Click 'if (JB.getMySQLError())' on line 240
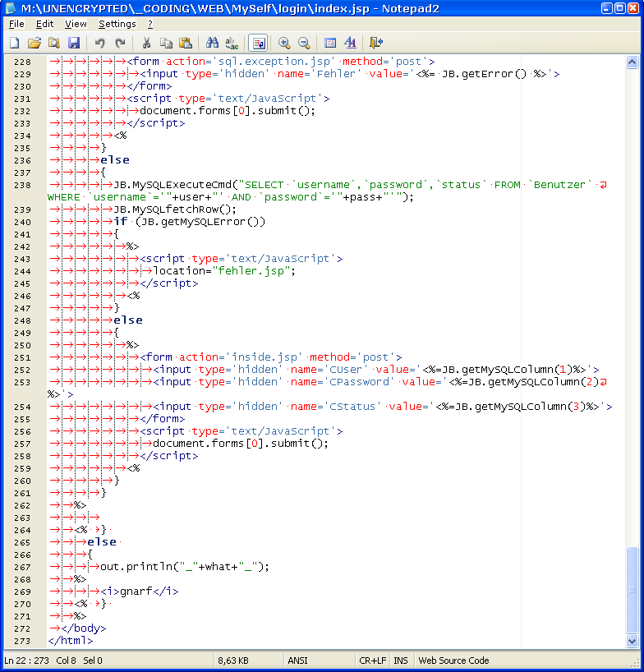 coord(190,222)
